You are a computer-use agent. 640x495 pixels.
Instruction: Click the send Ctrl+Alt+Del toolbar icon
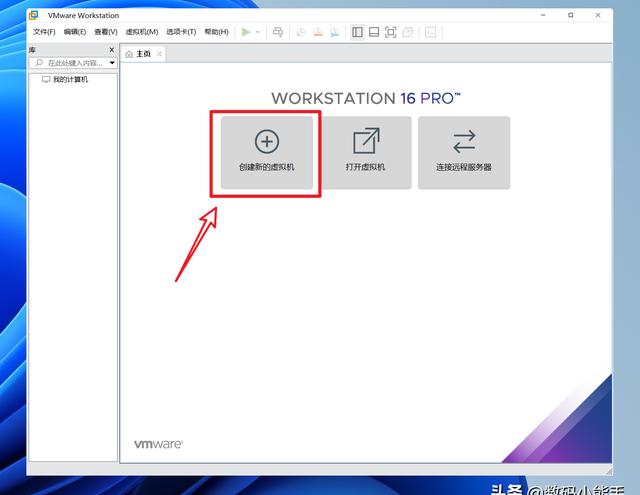pos(278,32)
